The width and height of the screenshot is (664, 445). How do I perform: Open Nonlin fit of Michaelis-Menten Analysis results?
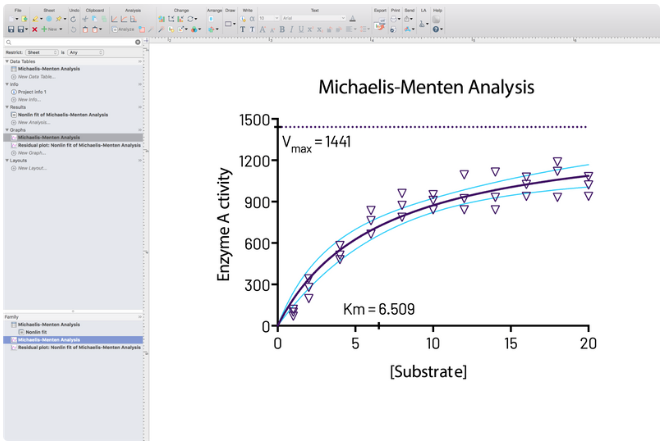[63, 115]
